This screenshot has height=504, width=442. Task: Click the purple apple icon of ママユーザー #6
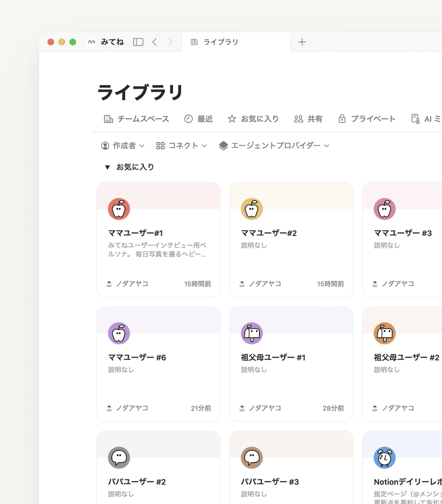[119, 333]
